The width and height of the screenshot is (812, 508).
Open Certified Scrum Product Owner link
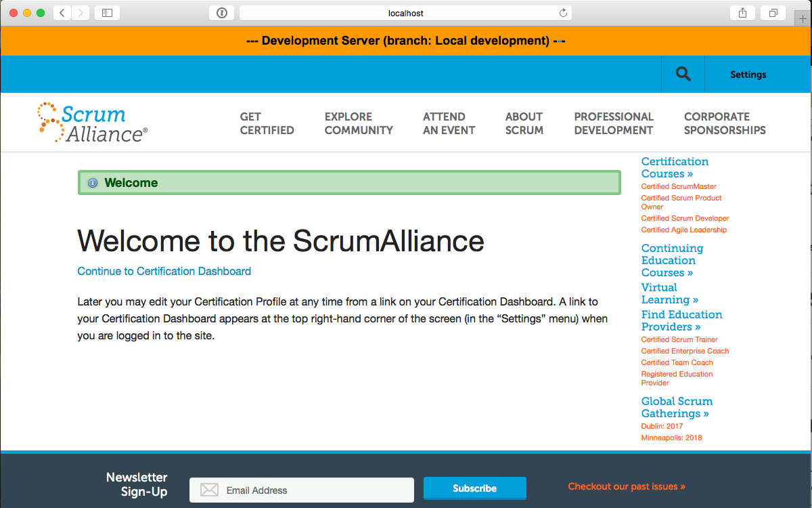pos(681,203)
